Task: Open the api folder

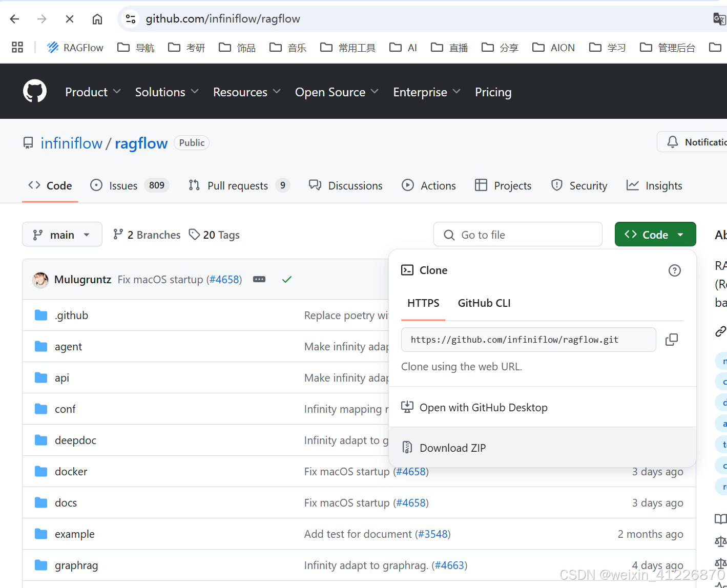Action: [x=61, y=378]
